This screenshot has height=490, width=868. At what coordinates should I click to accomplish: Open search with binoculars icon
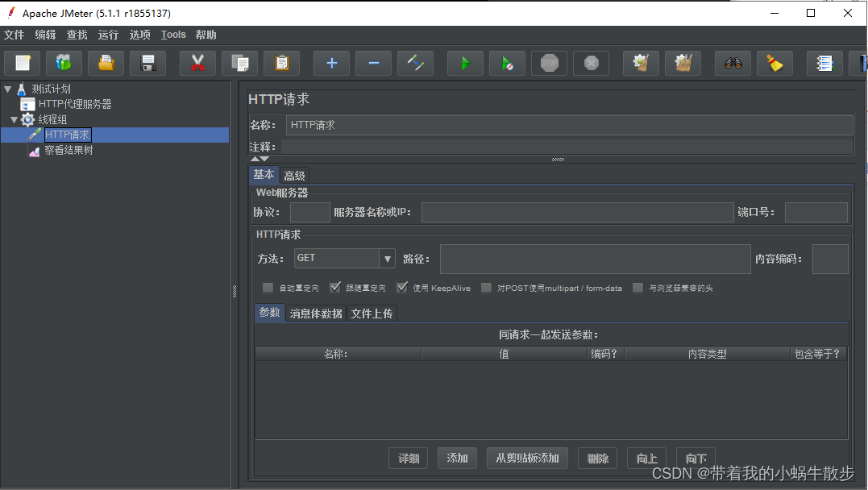pos(733,63)
